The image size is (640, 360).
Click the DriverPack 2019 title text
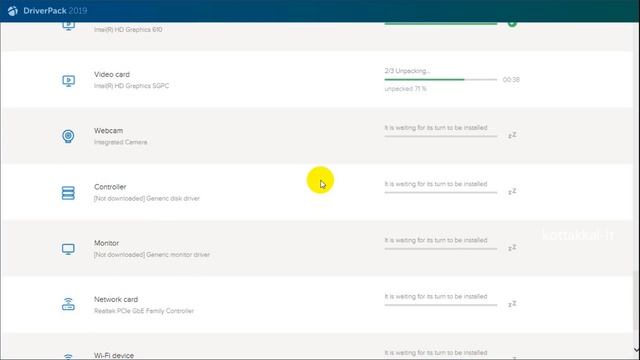(55, 11)
